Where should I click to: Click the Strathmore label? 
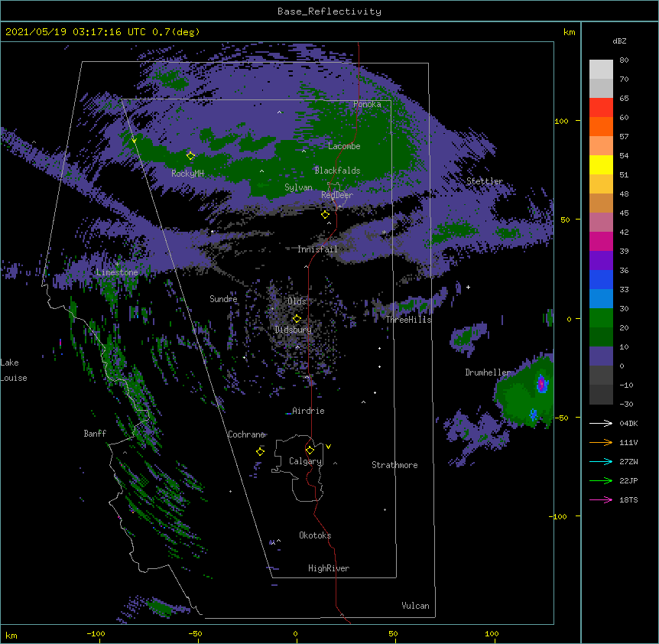pos(394,465)
